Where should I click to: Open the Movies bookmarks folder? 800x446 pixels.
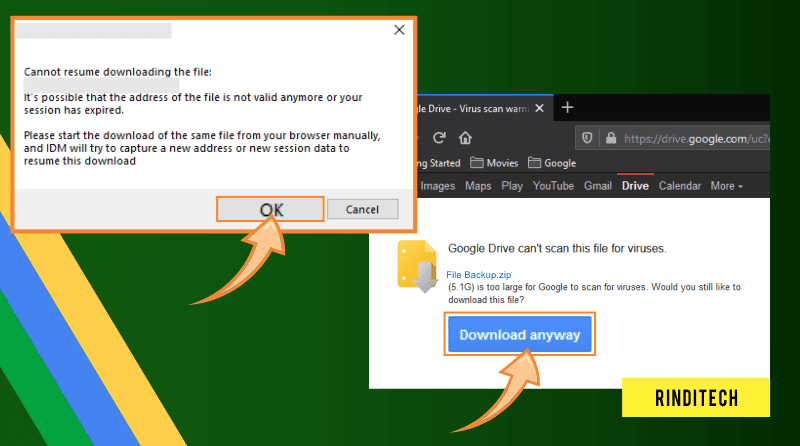[x=494, y=163]
